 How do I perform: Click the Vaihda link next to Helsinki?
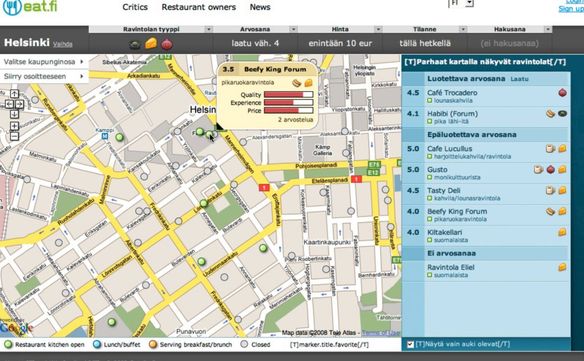tap(63, 44)
